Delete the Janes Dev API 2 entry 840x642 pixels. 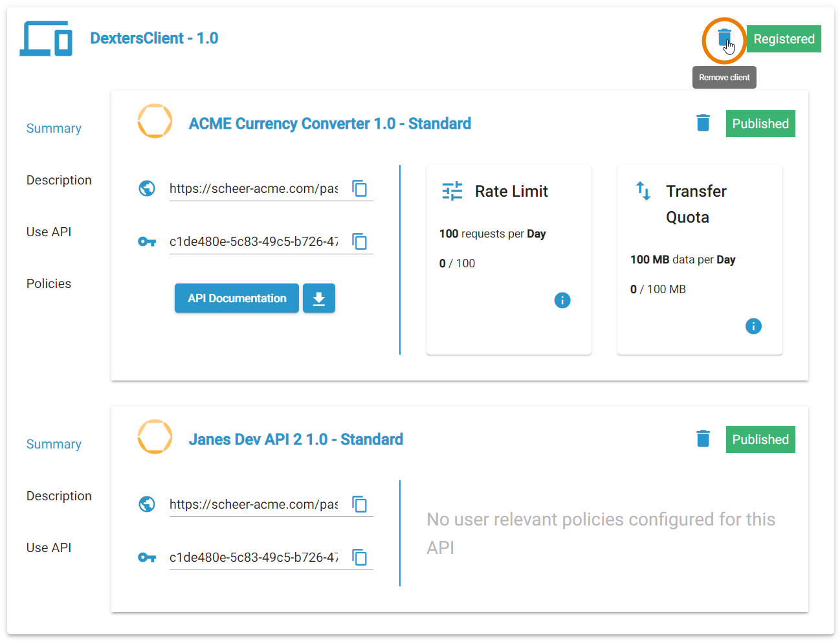coord(703,439)
